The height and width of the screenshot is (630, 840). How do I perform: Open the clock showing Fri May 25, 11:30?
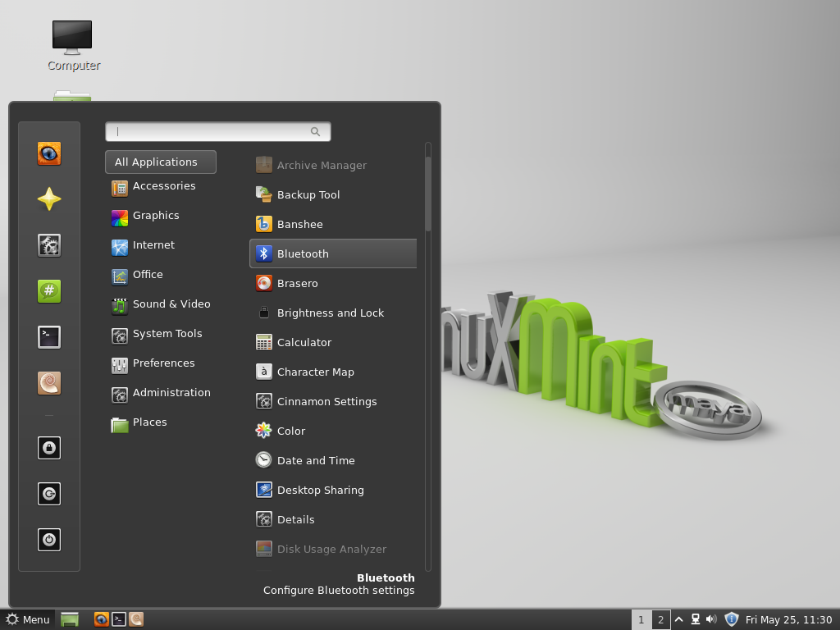788,620
